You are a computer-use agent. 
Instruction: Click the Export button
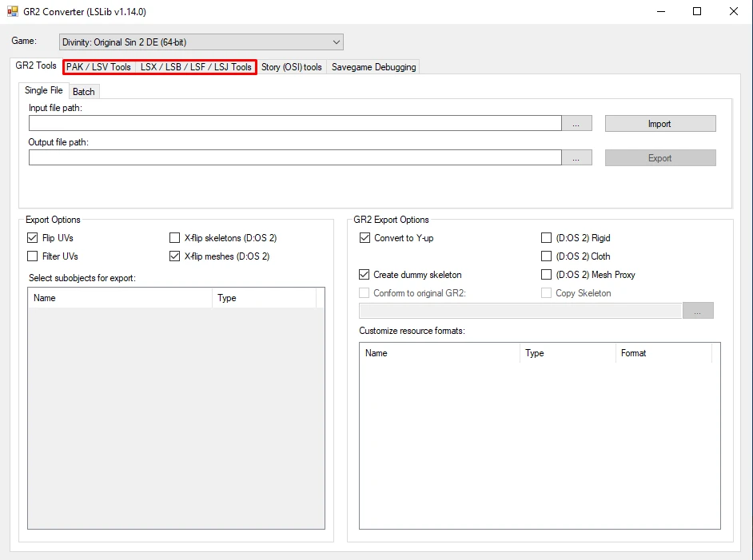click(x=659, y=157)
